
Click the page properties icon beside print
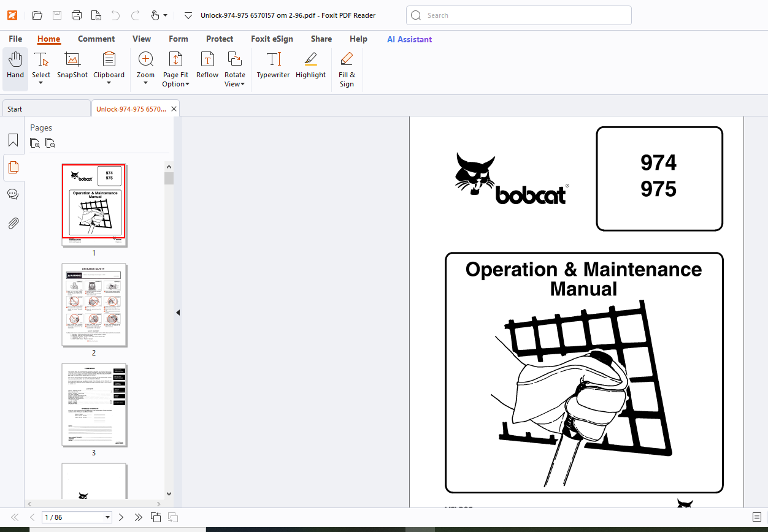pos(96,15)
